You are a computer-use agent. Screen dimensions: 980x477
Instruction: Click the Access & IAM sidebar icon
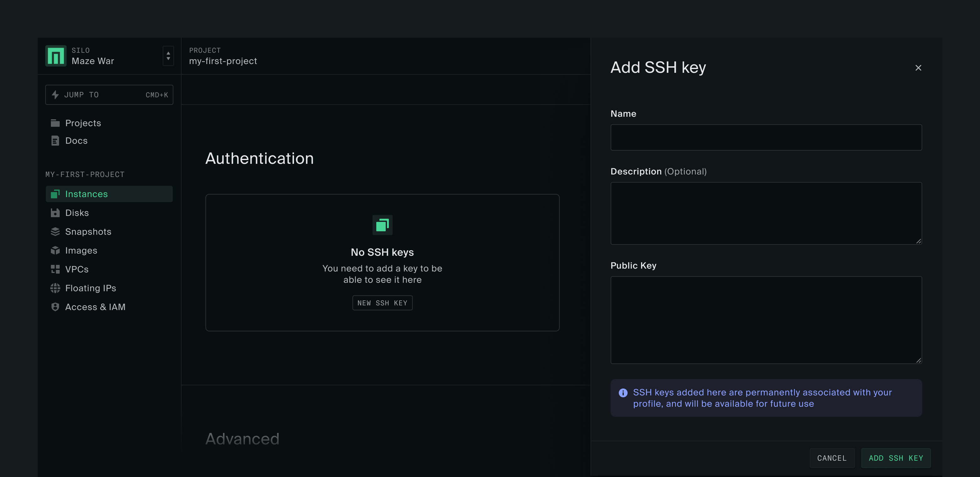(56, 307)
